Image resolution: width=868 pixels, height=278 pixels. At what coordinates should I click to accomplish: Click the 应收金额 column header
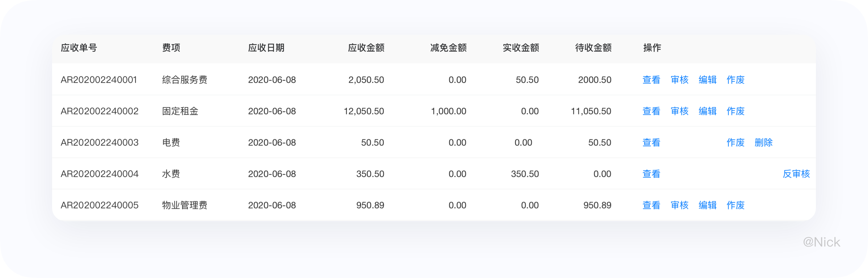(366, 48)
